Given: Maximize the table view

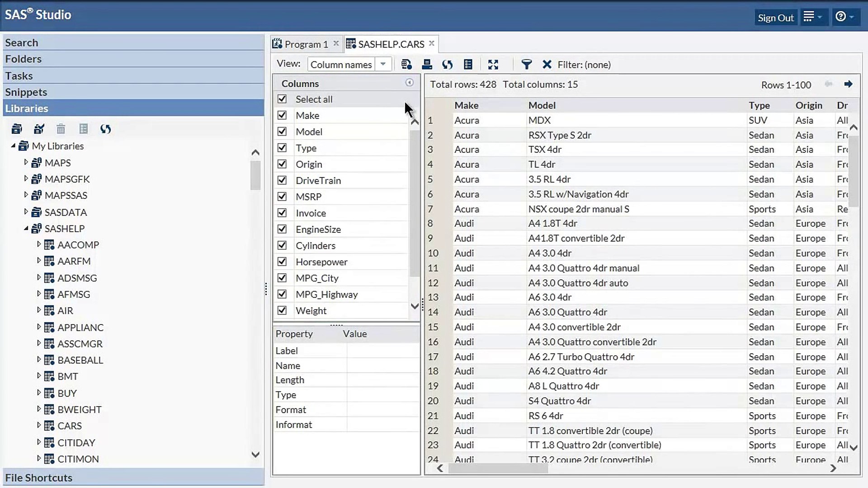Looking at the screenshot, I should (493, 65).
